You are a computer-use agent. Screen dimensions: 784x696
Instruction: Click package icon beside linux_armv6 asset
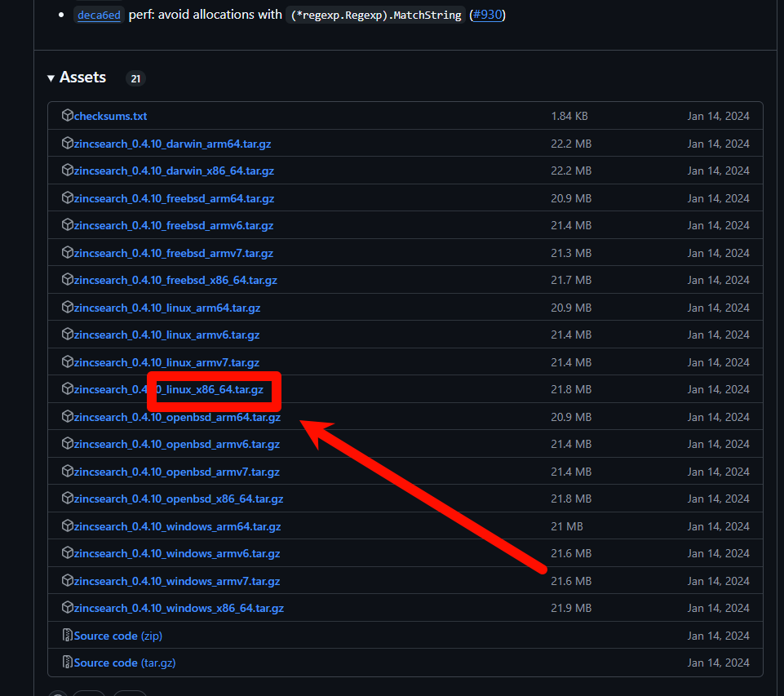point(68,335)
